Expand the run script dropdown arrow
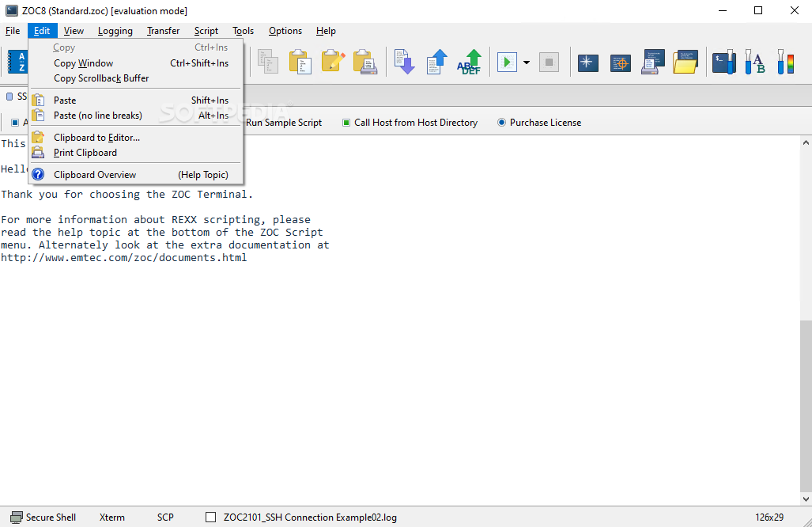The height and width of the screenshot is (527, 812). coord(527,63)
